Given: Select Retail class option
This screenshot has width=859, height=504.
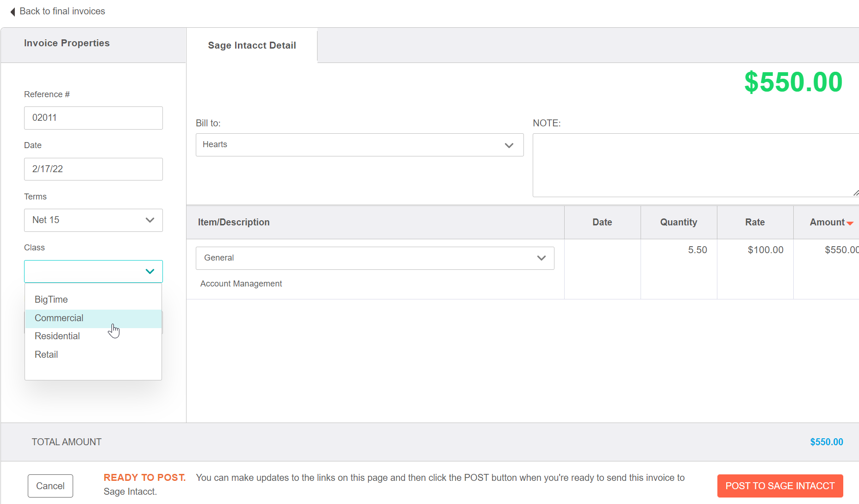Looking at the screenshot, I should pyautogui.click(x=93, y=355).
